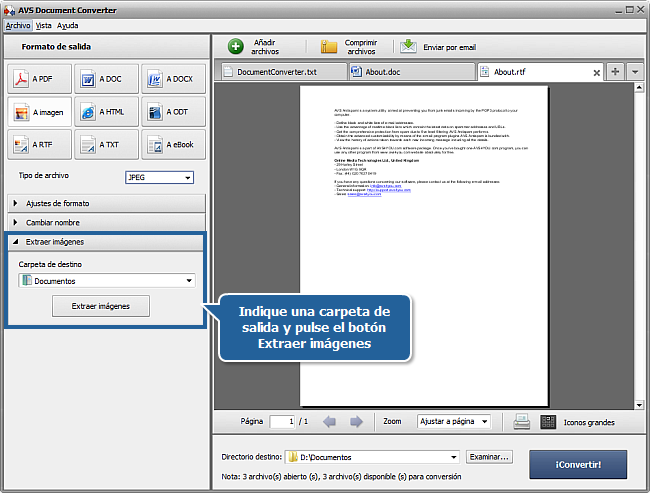Toggle Iconos grandes thumbnail view icon

(548, 422)
